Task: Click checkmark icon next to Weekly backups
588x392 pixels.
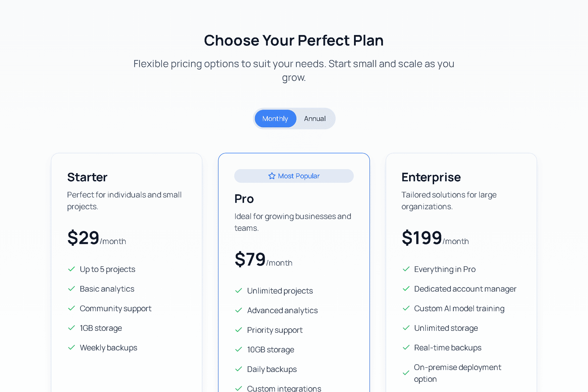Action: [71, 347]
